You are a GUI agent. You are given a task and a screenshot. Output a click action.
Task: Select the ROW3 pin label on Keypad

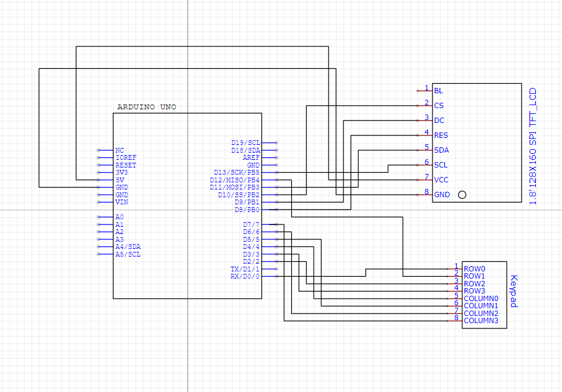(x=474, y=291)
